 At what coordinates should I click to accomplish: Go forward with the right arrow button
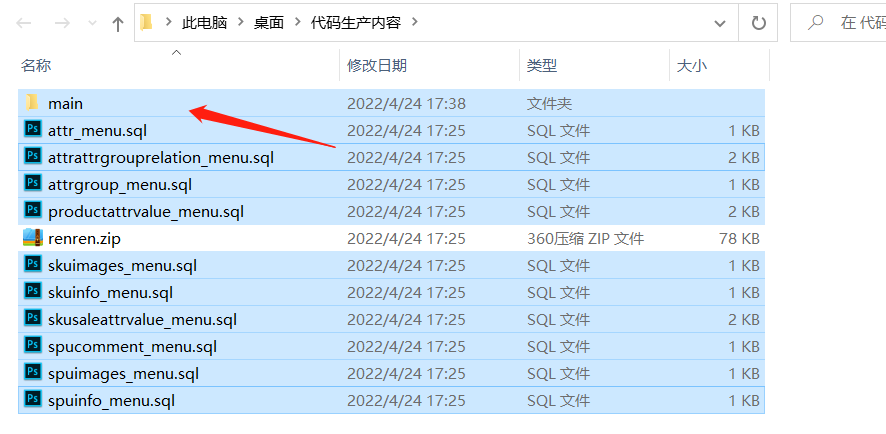(62, 23)
